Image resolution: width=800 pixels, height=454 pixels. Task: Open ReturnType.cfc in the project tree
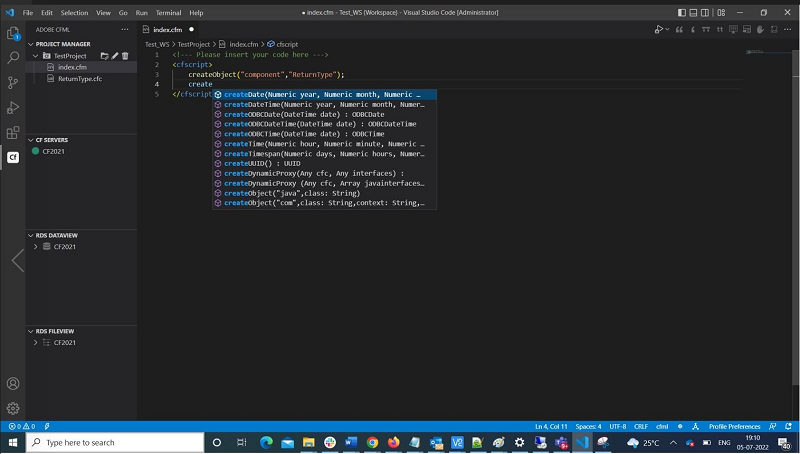(x=79, y=78)
